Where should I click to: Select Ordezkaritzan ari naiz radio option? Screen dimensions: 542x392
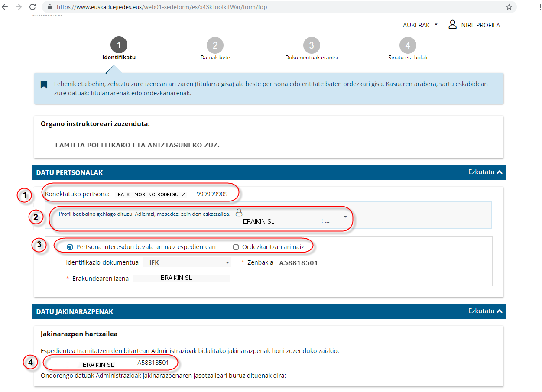coord(236,247)
